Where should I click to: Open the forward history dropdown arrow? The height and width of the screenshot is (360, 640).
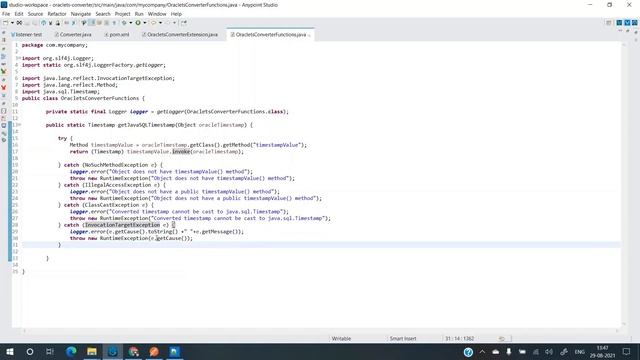[x=175, y=23]
